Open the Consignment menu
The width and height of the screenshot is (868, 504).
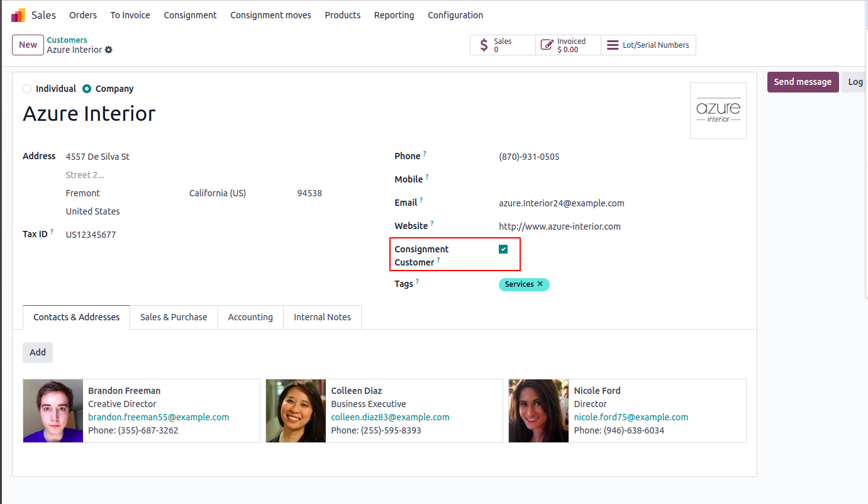191,15
